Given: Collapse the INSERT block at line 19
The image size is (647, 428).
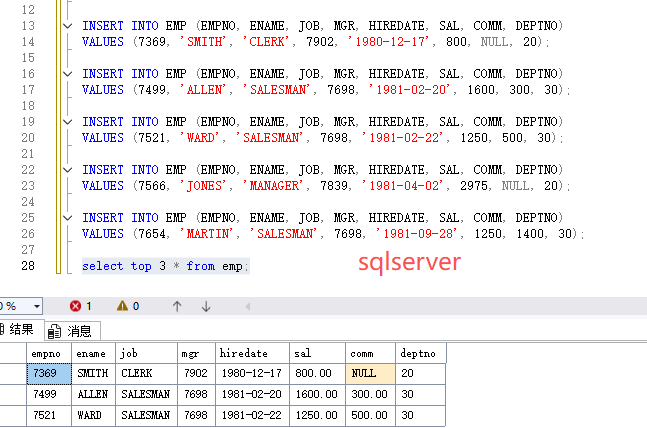Looking at the screenshot, I should 67,122.
